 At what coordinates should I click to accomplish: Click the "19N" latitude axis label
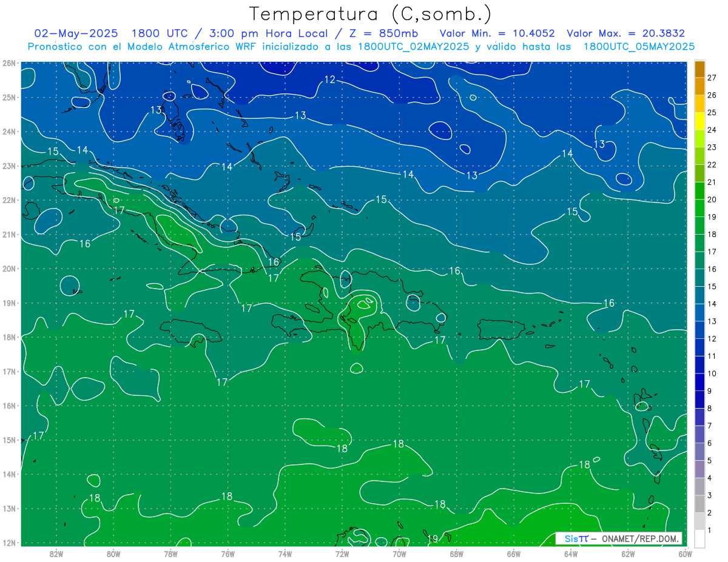(x=9, y=303)
